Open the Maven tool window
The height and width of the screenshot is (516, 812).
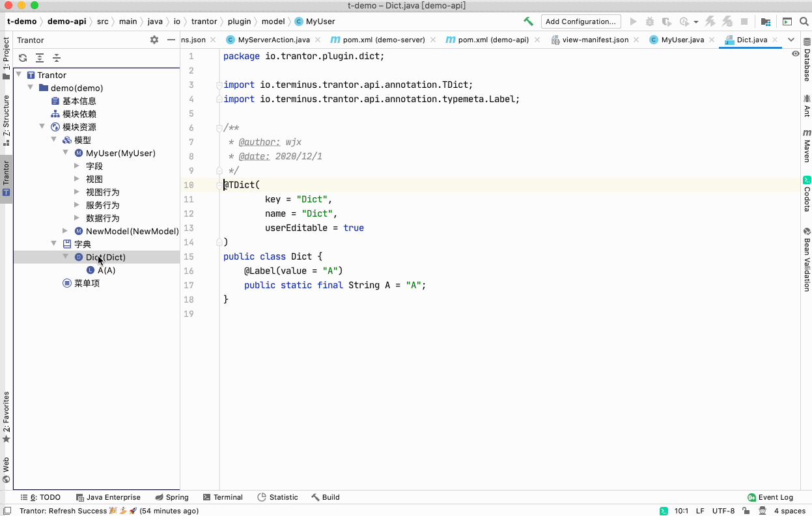(x=807, y=145)
